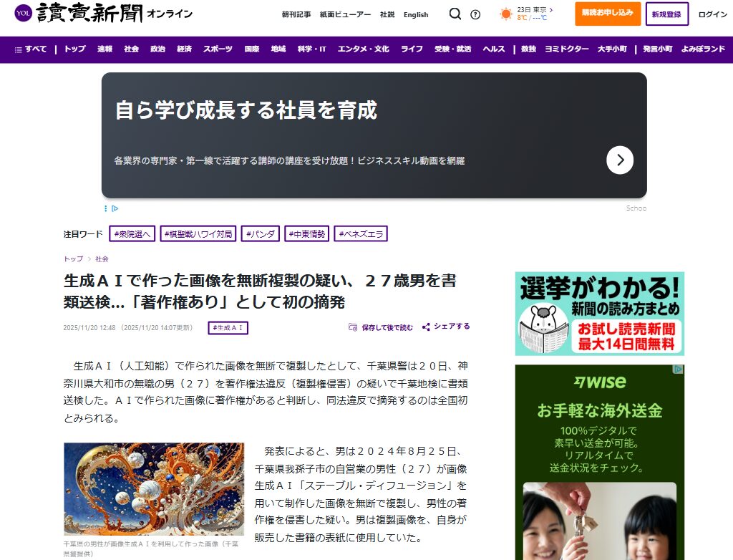Click the AdChoices icon below the banner
733x560 pixels.
click(115, 208)
